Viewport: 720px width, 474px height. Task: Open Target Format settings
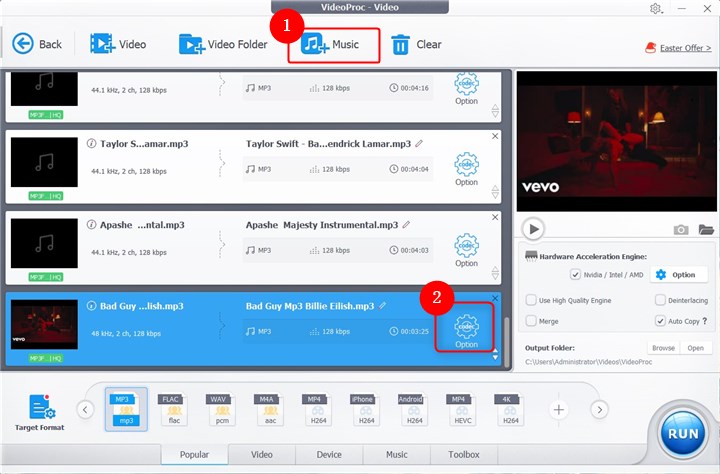tap(39, 412)
